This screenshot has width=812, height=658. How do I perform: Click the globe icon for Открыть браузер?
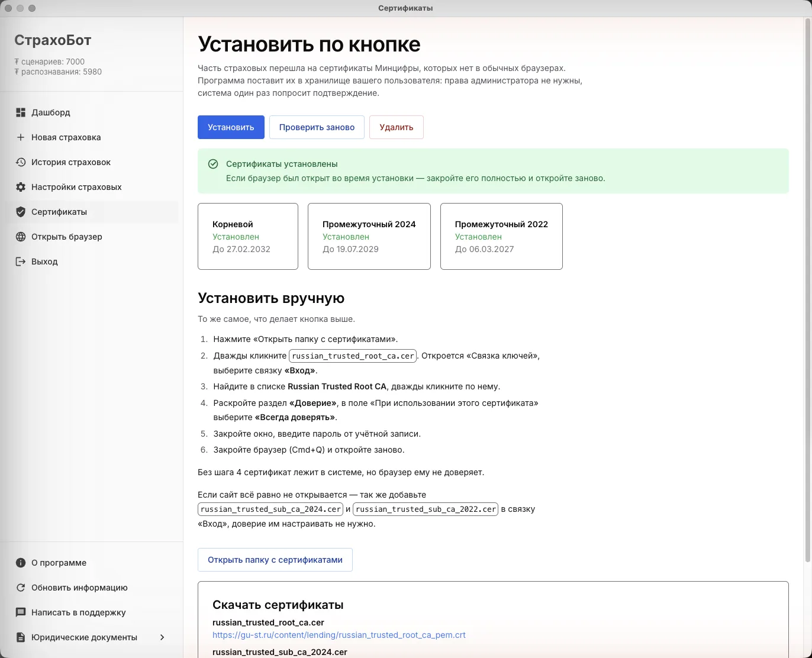point(21,237)
